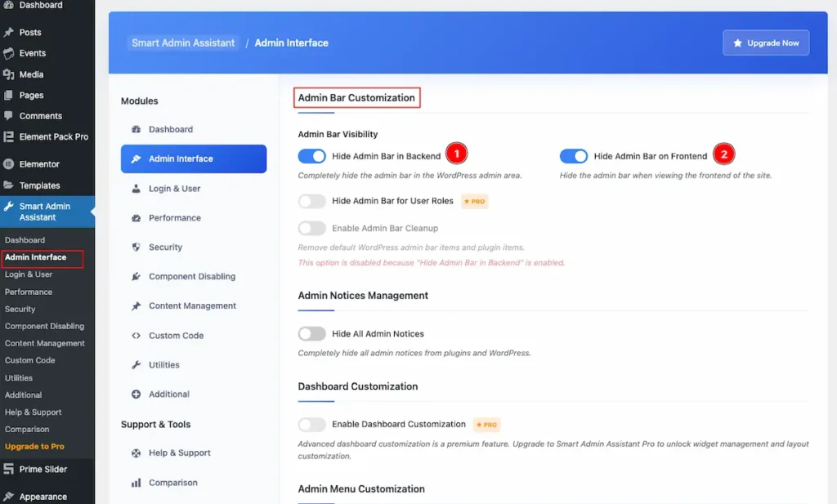This screenshot has height=504, width=837.
Task: Select Admin Interface in WordPress submenu
Action: tap(36, 257)
